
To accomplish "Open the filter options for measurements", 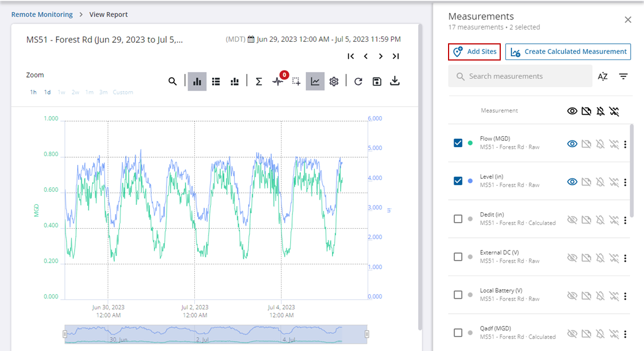I will [623, 77].
